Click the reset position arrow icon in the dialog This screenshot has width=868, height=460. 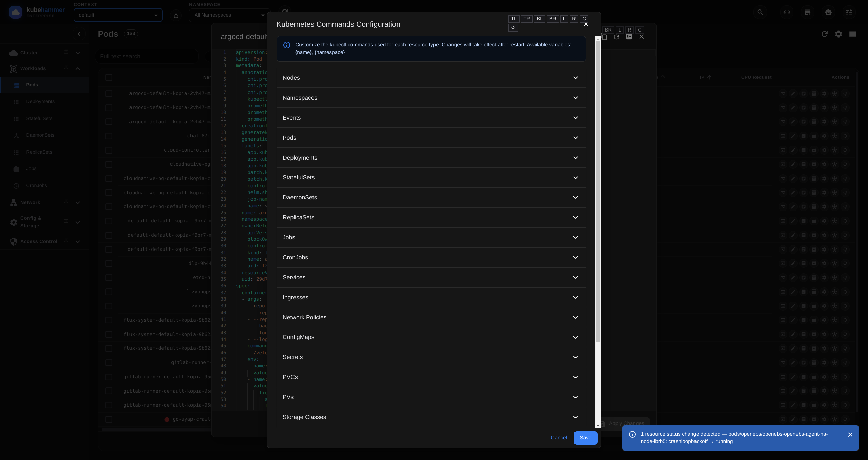click(x=513, y=28)
